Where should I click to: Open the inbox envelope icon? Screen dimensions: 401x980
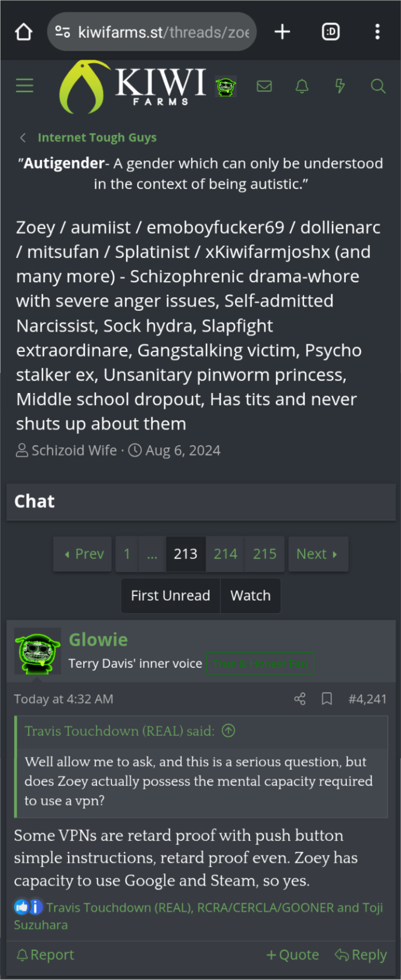[264, 86]
